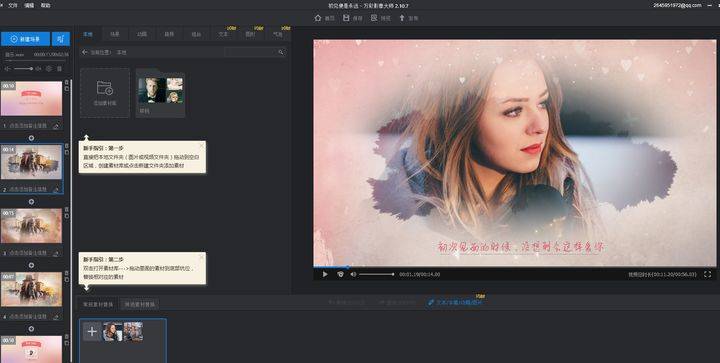Select the woman photo in material tray
The height and width of the screenshot is (363, 720).
(x=113, y=331)
